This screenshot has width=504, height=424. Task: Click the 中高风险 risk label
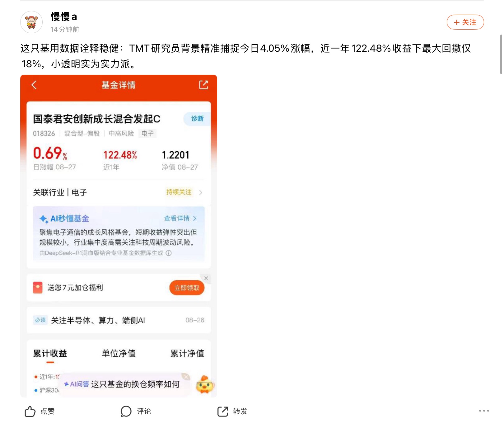pyautogui.click(x=121, y=134)
